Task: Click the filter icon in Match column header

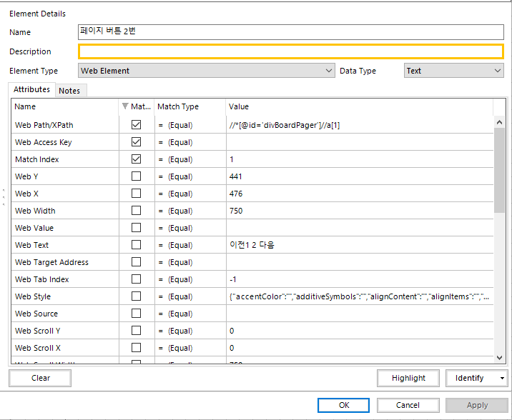Action: pyautogui.click(x=126, y=106)
